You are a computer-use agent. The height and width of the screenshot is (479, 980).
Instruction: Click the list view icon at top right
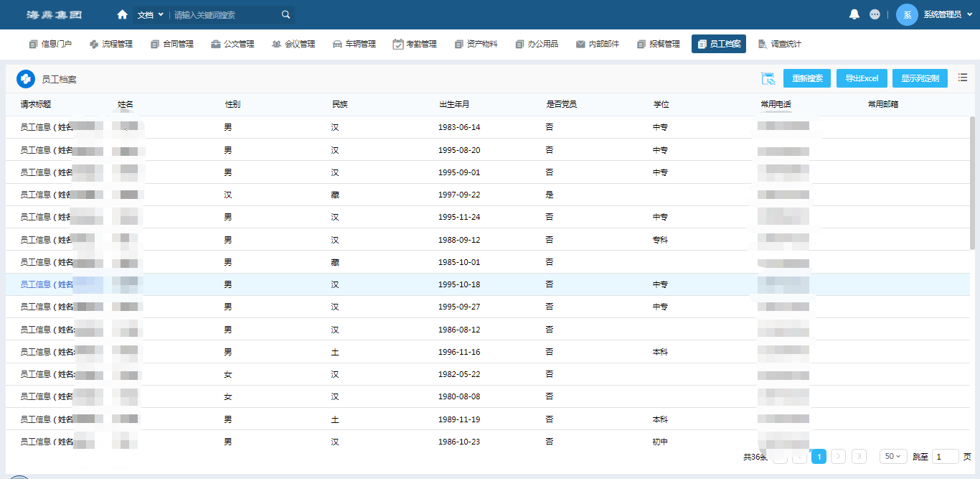click(963, 78)
